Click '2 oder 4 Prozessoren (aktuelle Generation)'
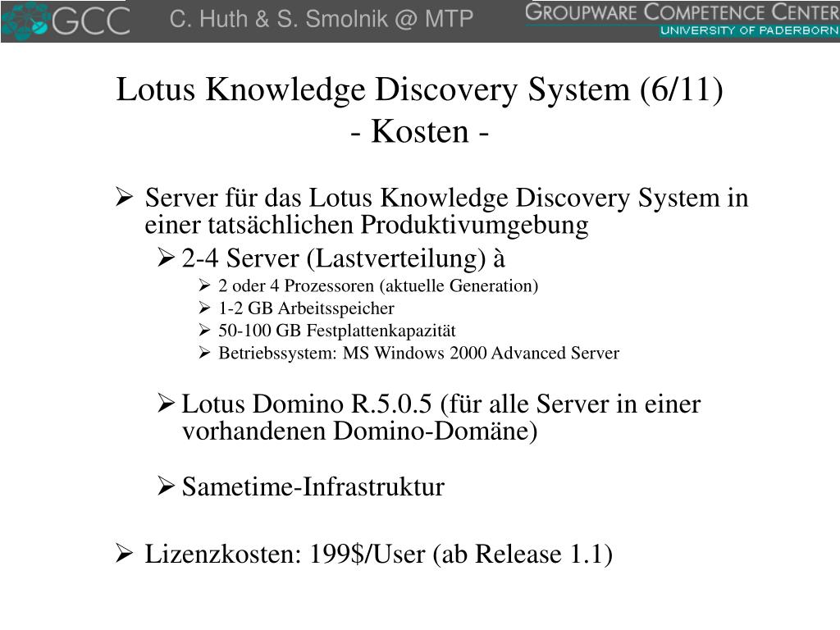This screenshot has height=630, width=840. [x=378, y=286]
